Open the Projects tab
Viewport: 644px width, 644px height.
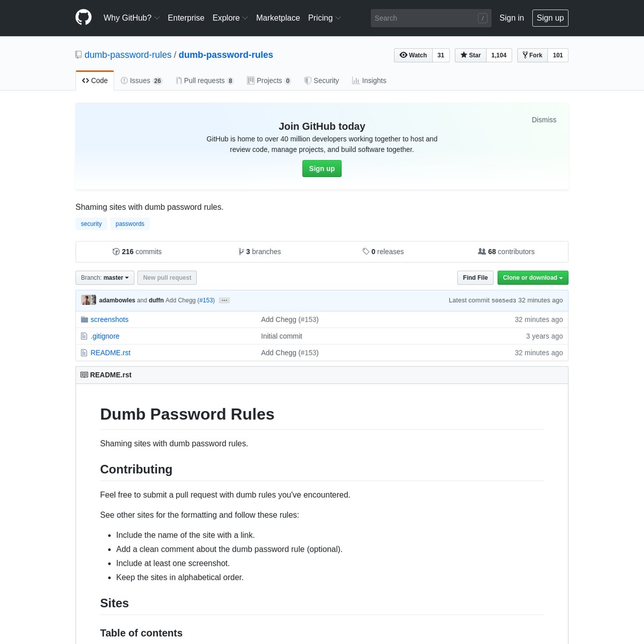pos(269,80)
